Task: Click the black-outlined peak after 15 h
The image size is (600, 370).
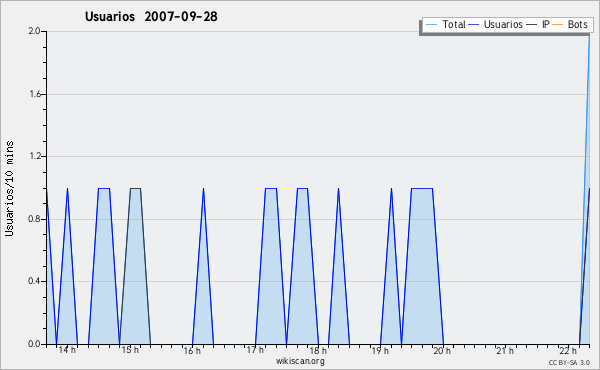Action: (135, 266)
